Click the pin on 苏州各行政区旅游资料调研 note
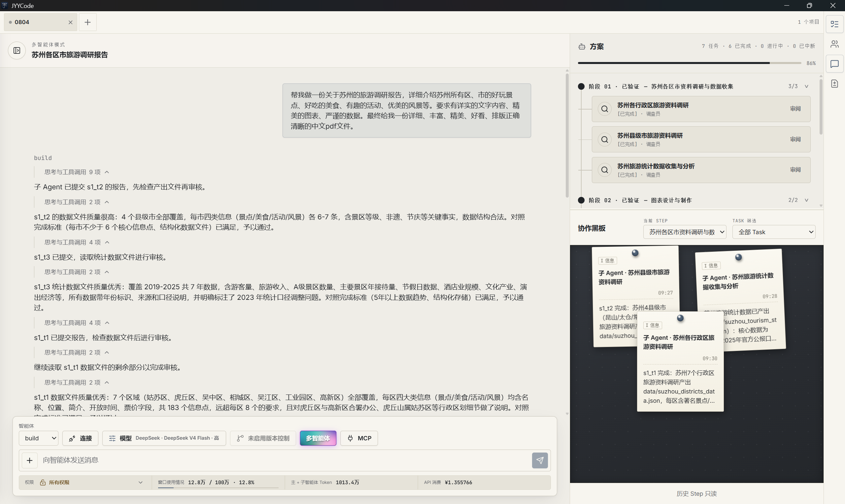The image size is (845, 504). [x=680, y=318]
